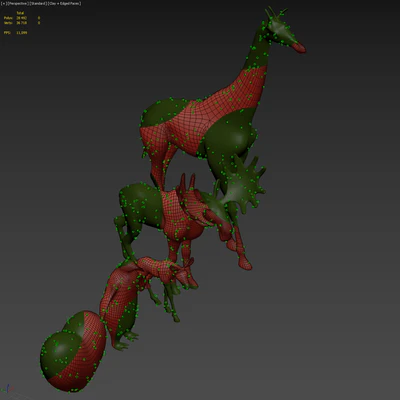The height and width of the screenshot is (400, 400).
Task: Click the FPS readout in the viewport
Action: pos(15,33)
